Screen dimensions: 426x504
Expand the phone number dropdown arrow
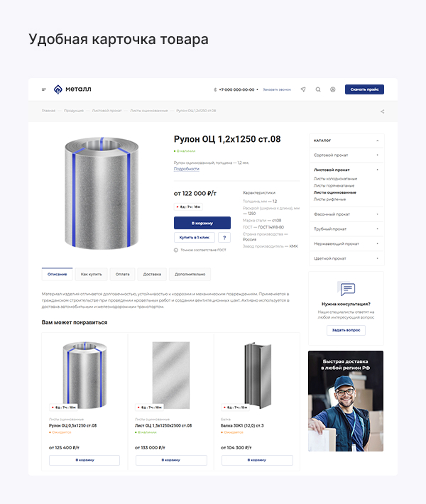(257, 90)
